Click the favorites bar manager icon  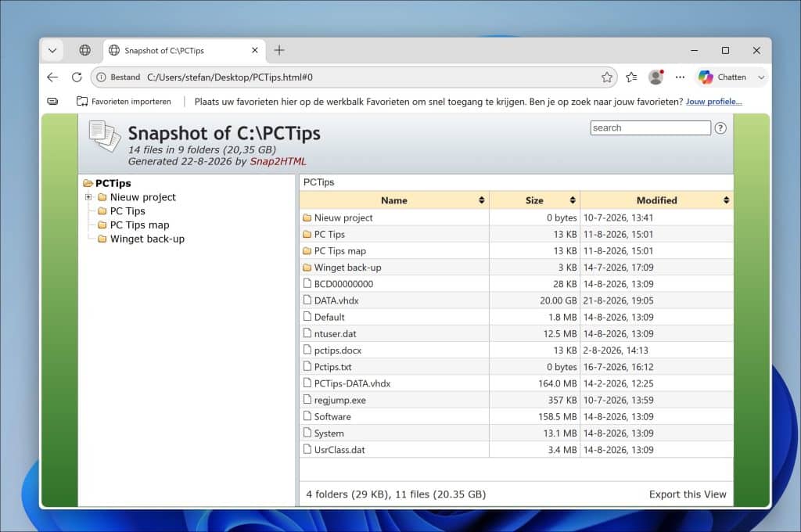tap(52, 101)
